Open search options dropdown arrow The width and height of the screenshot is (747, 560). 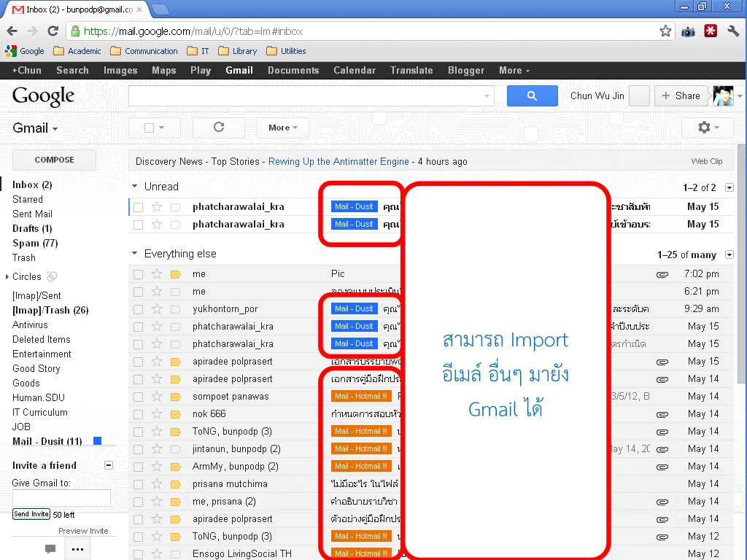point(487,96)
